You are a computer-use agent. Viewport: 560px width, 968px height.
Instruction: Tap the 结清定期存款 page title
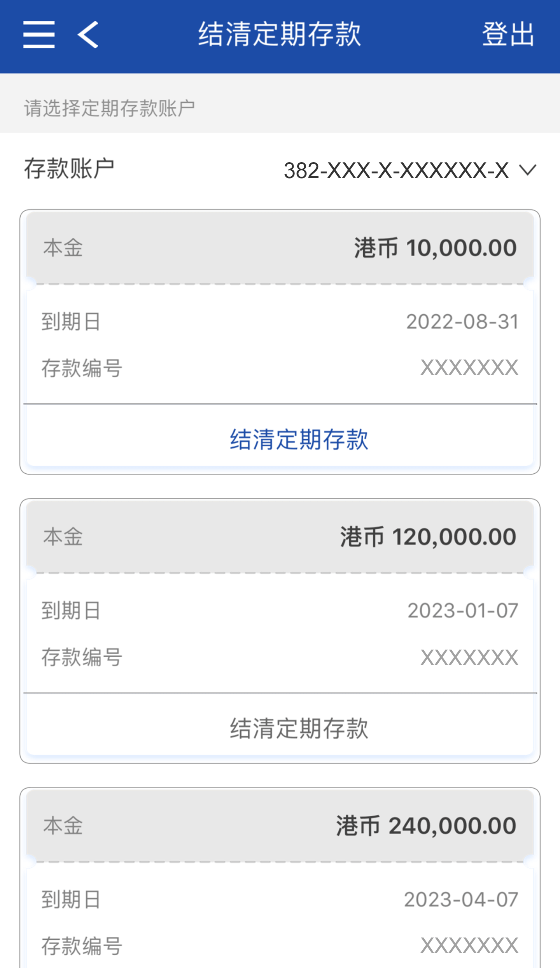tap(279, 35)
